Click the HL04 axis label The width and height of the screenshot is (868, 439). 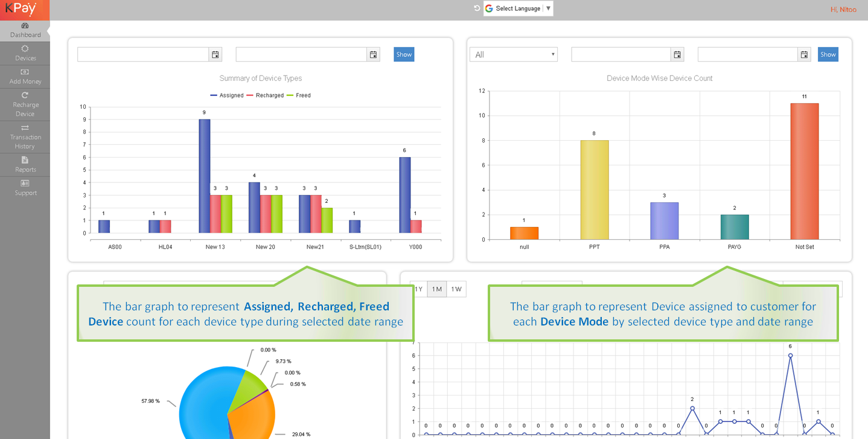pyautogui.click(x=165, y=247)
